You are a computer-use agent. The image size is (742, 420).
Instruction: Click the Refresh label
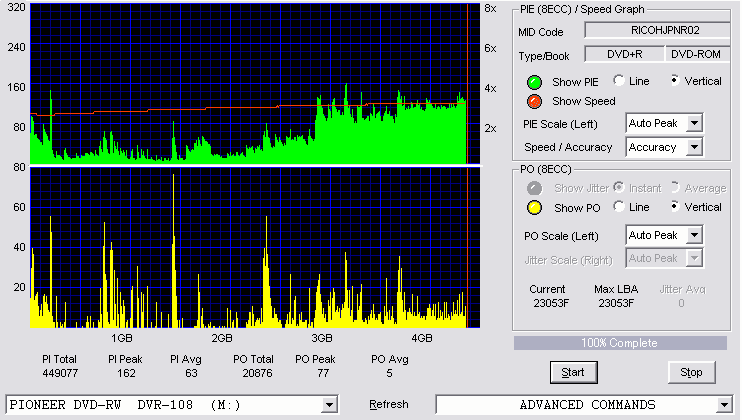click(x=389, y=404)
